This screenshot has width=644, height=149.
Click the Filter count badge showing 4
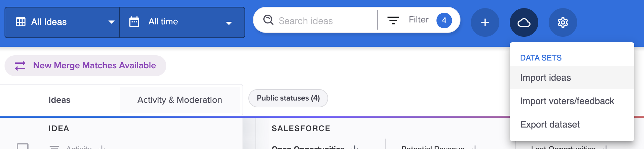(x=444, y=20)
